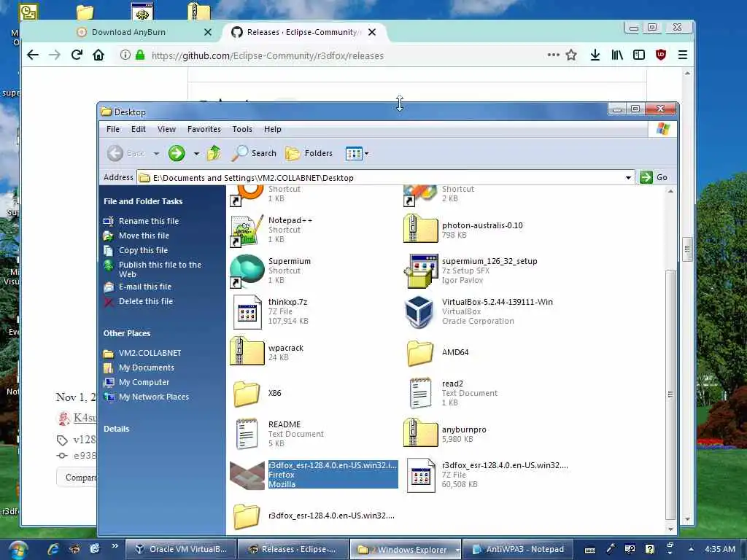The image size is (747, 560).
Task: Open the Back history dropdown arrow
Action: click(x=156, y=154)
